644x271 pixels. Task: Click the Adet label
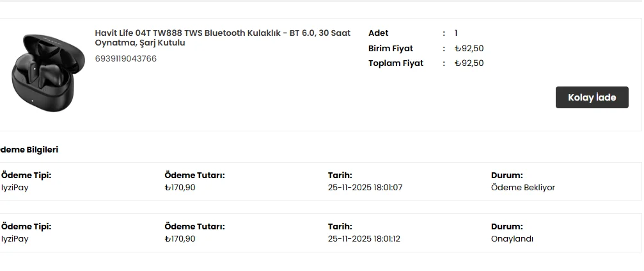click(x=379, y=33)
